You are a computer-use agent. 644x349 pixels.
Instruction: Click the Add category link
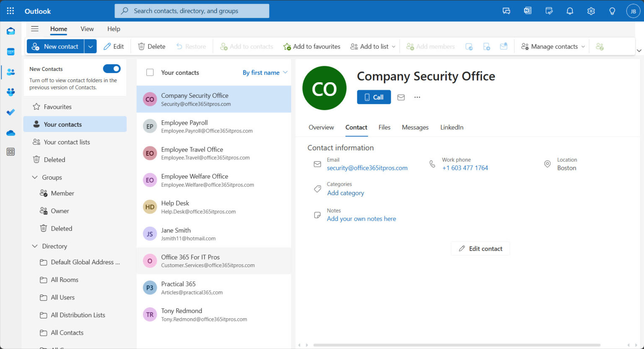[x=345, y=193]
